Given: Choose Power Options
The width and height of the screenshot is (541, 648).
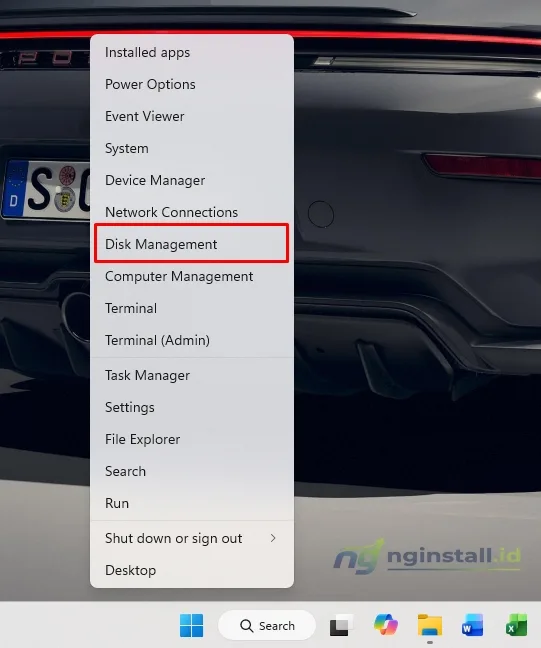Looking at the screenshot, I should point(192,84).
